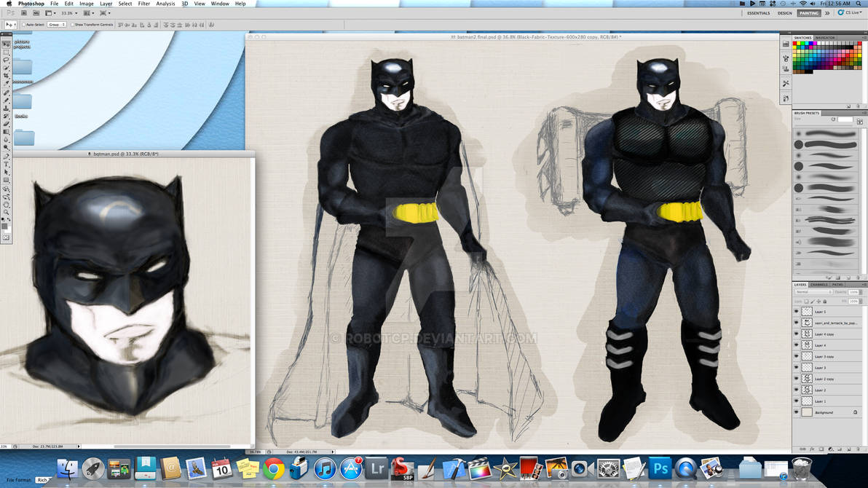Expand more workspaces with double chevron
Viewport: 868px width, 488px height.
[828, 12]
